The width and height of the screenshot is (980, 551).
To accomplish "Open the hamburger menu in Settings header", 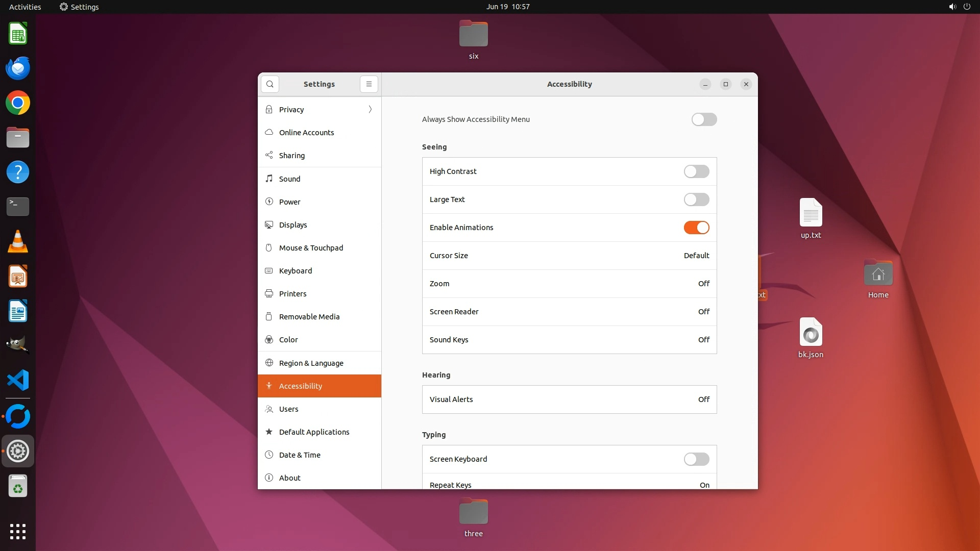I will (369, 84).
